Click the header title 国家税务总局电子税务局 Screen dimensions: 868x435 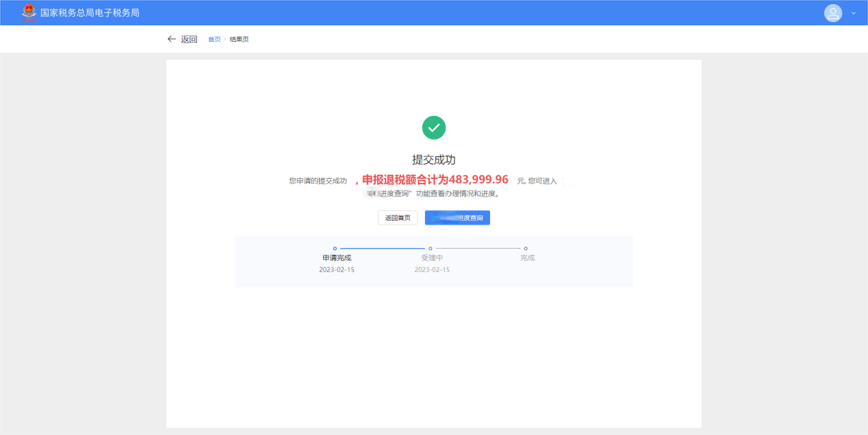click(90, 13)
